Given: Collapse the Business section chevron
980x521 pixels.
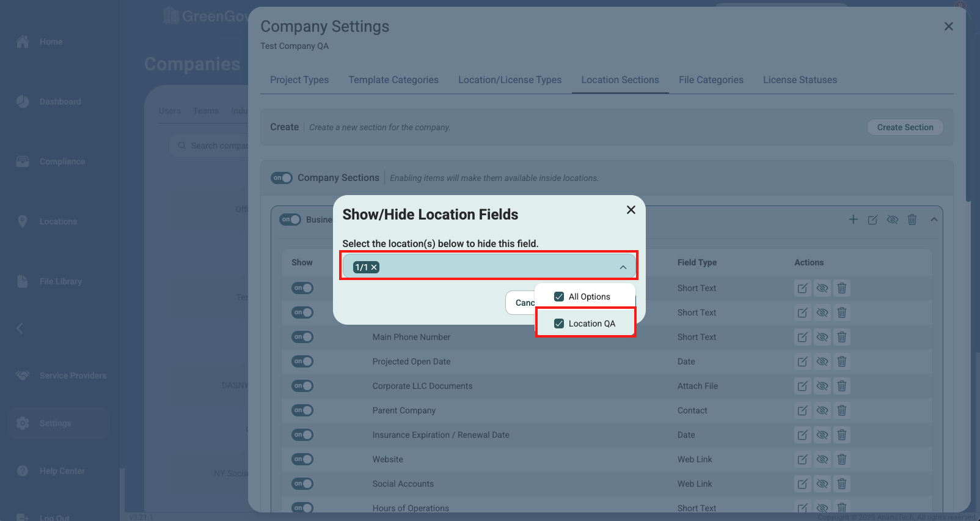Looking at the screenshot, I should 934,220.
